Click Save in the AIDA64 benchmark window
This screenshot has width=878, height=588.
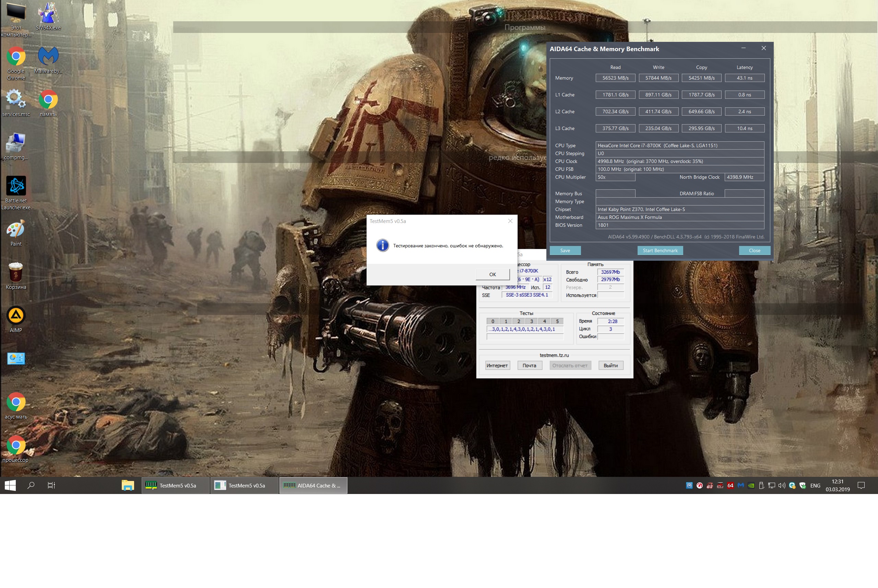[x=565, y=250]
